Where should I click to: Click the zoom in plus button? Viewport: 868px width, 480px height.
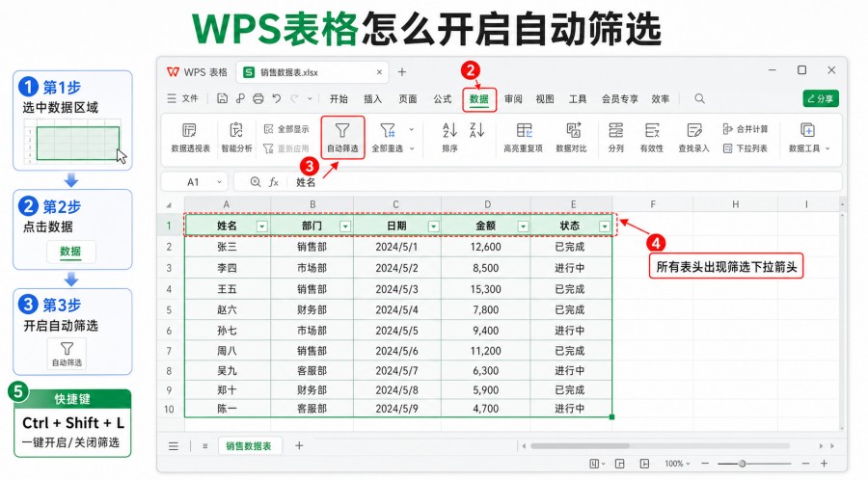pyautogui.click(x=825, y=464)
